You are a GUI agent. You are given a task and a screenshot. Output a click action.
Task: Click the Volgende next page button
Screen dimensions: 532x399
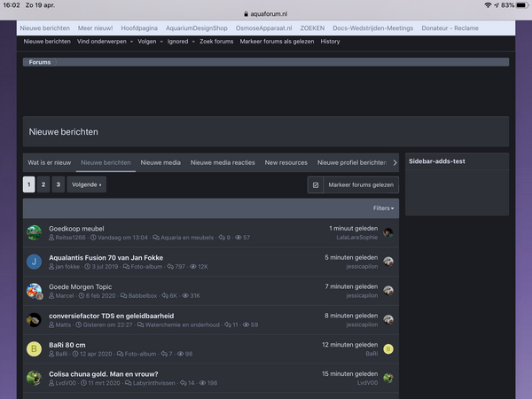(86, 184)
